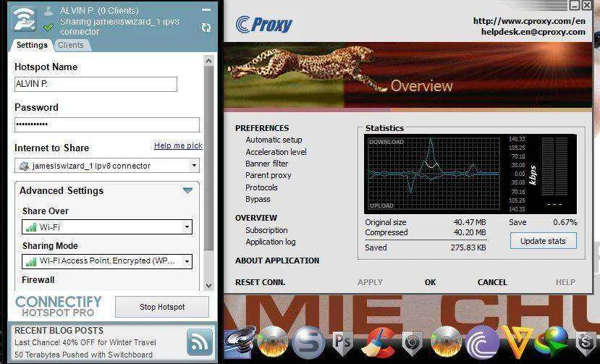Image resolution: width=600 pixels, height=364 pixels.
Task: Click the scrollbar down arrow in Connectify settings
Action: (x=208, y=285)
